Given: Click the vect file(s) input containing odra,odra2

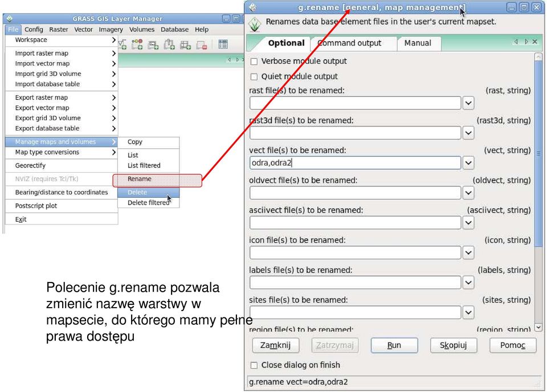Looking at the screenshot, I should [x=355, y=163].
